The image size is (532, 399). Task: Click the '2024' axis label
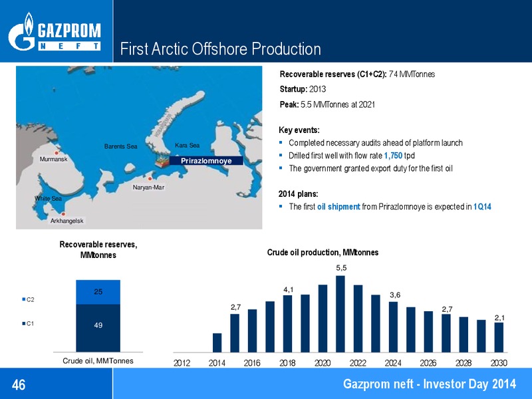(393, 363)
